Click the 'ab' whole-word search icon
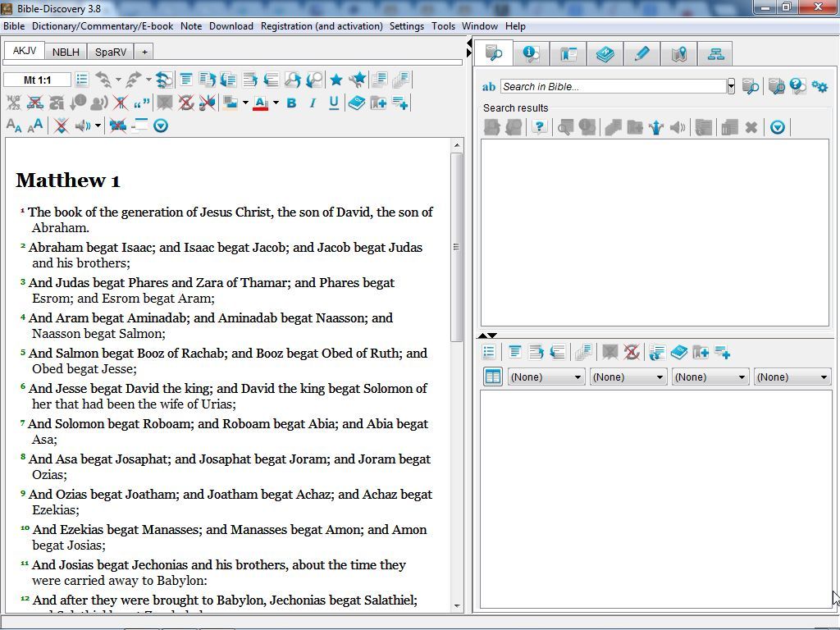This screenshot has height=630, width=840. pyautogui.click(x=489, y=87)
